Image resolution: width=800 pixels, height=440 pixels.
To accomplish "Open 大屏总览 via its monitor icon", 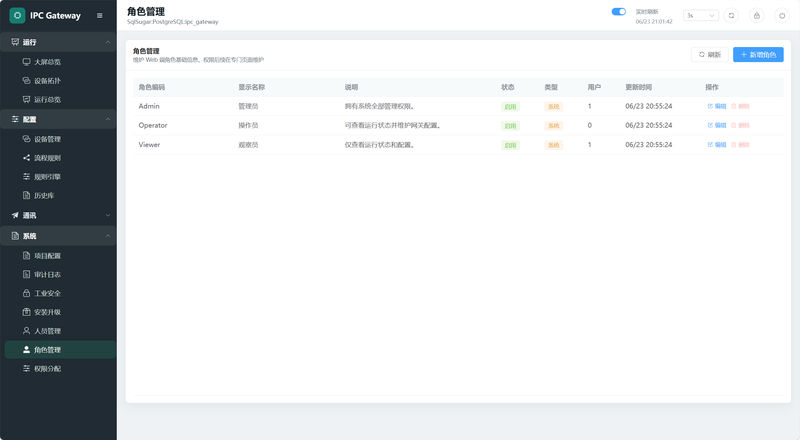I will click(27, 62).
